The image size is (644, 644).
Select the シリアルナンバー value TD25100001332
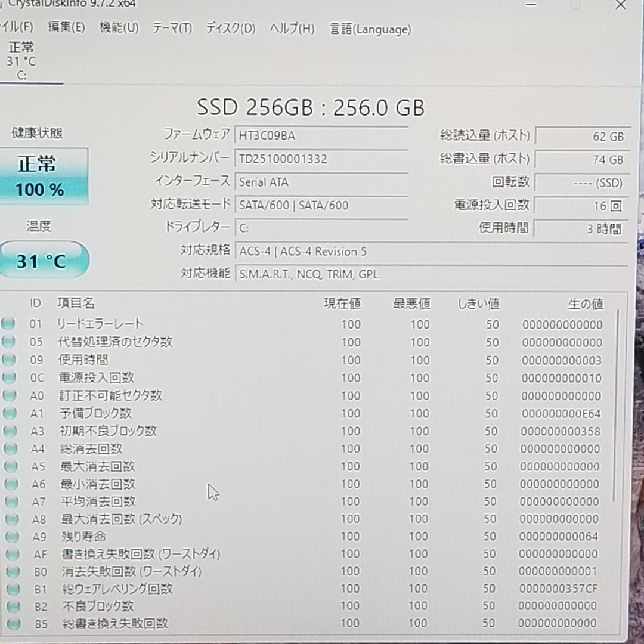[x=322, y=159]
